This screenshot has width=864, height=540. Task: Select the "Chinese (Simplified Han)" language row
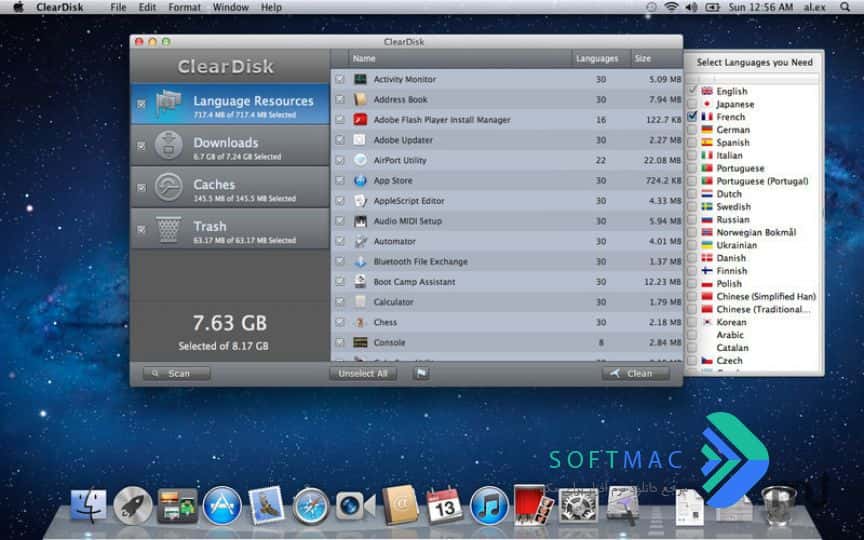(x=753, y=296)
